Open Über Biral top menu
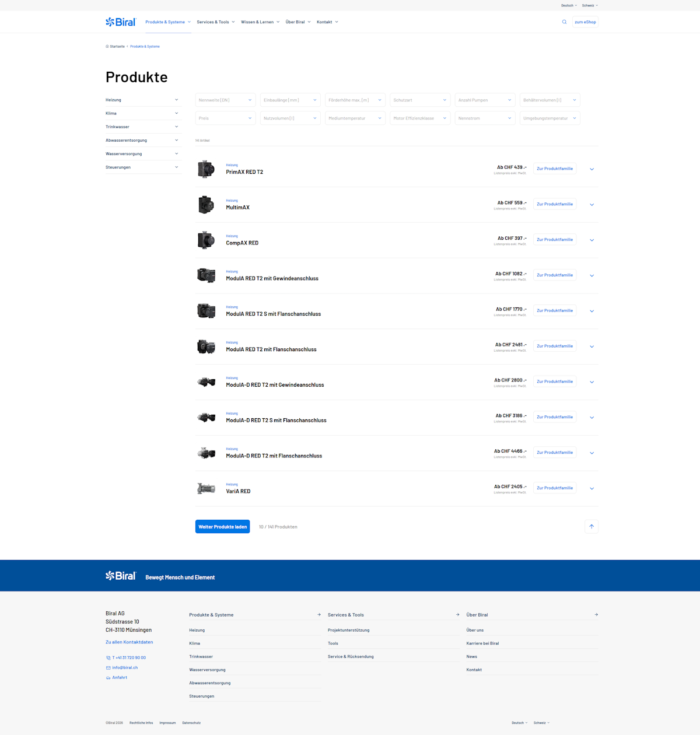The width and height of the screenshot is (700, 735). tap(298, 22)
